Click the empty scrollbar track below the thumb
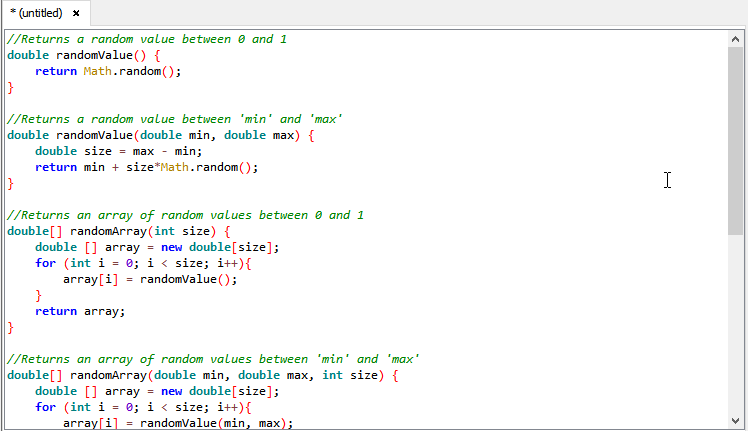This screenshot has width=749, height=431. (736, 320)
